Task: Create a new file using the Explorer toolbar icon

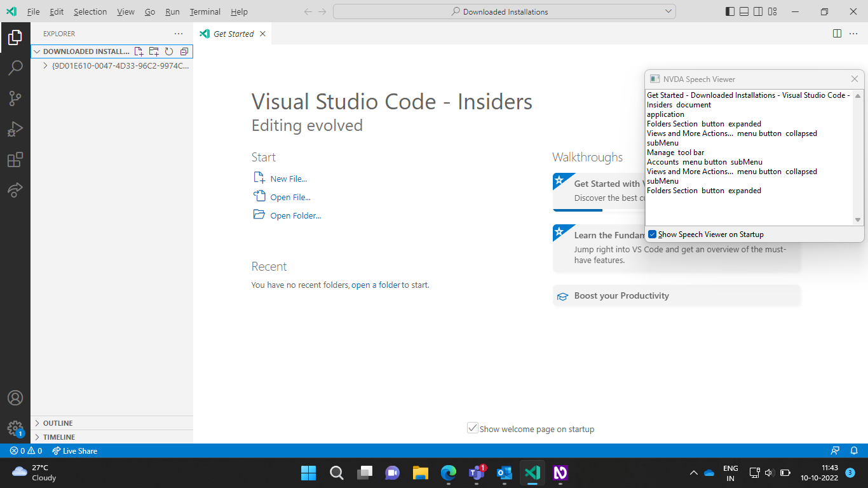Action: pos(139,51)
